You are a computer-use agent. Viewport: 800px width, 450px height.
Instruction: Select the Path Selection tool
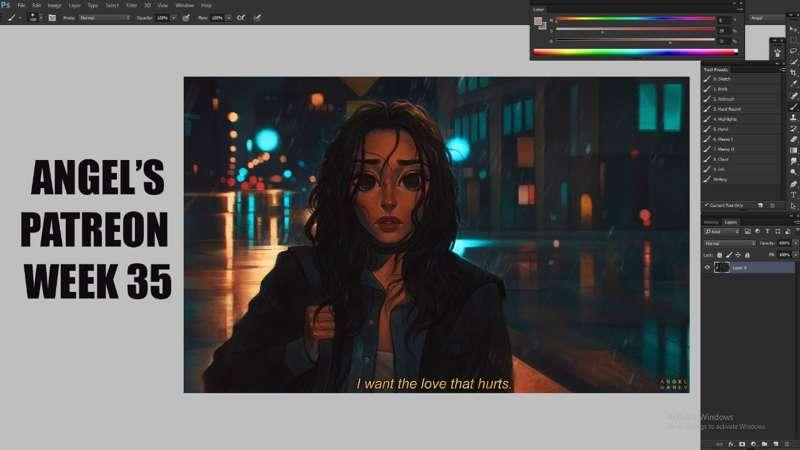pos(793,206)
